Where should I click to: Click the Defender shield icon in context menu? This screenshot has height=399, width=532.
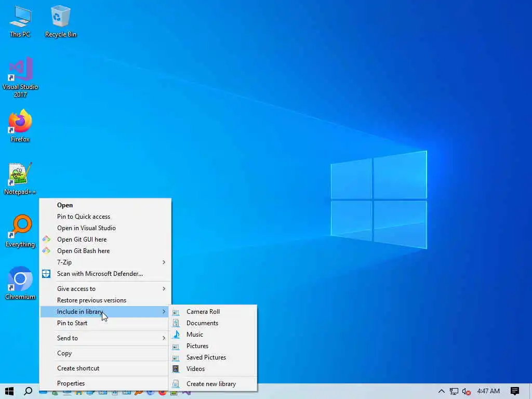coord(46,274)
